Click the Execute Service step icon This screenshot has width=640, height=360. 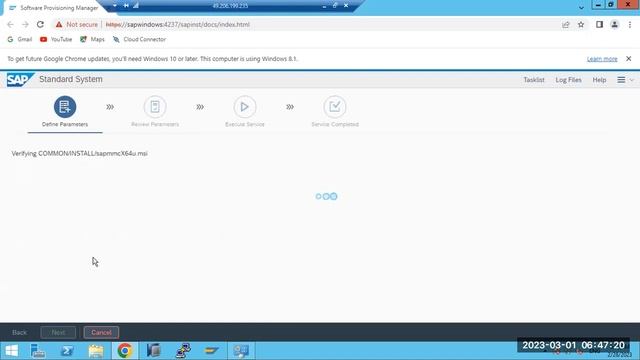tap(245, 107)
